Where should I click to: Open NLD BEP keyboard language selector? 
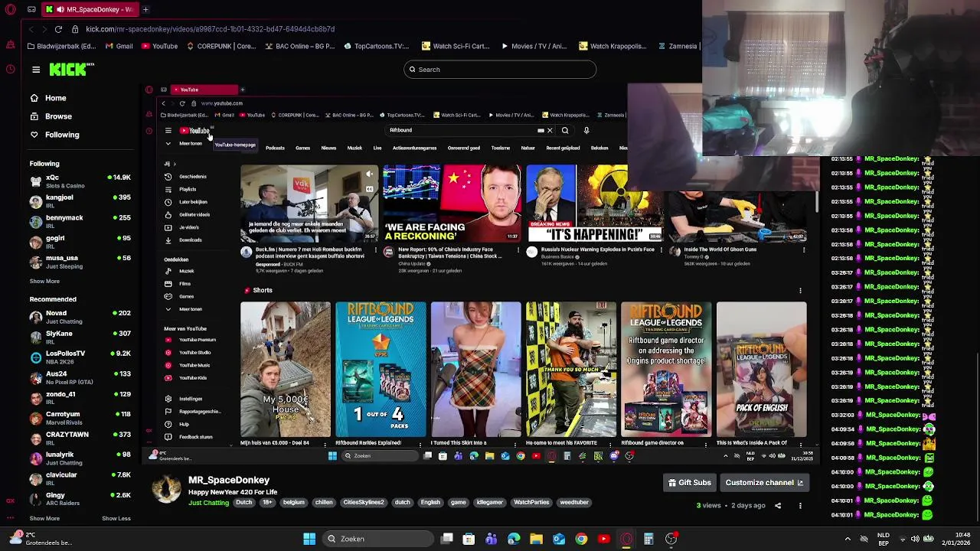tap(883, 539)
